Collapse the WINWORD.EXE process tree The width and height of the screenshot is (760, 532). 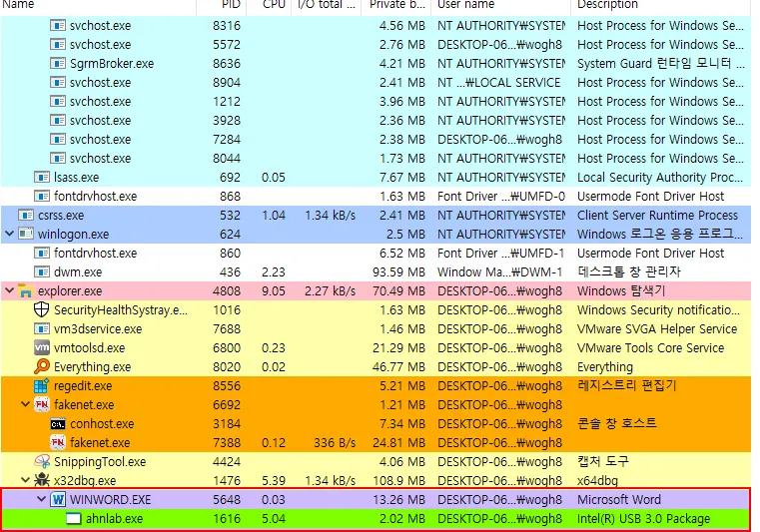pyautogui.click(x=42, y=499)
